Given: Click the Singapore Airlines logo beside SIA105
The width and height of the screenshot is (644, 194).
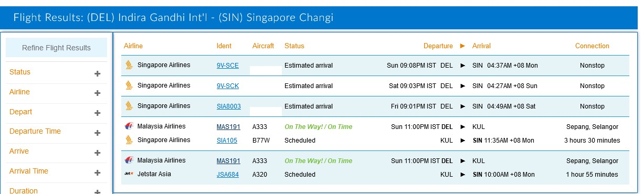Looking at the screenshot, I should point(129,140).
